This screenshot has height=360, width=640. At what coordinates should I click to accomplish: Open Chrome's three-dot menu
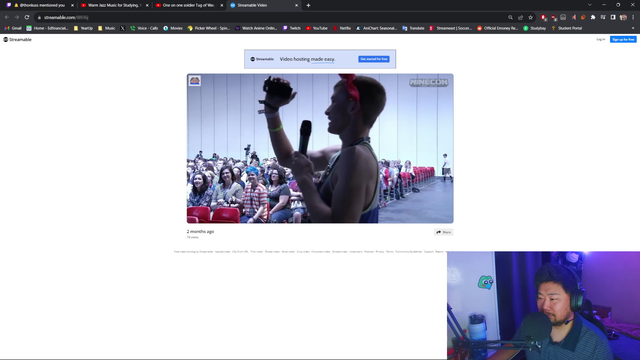tap(633, 17)
